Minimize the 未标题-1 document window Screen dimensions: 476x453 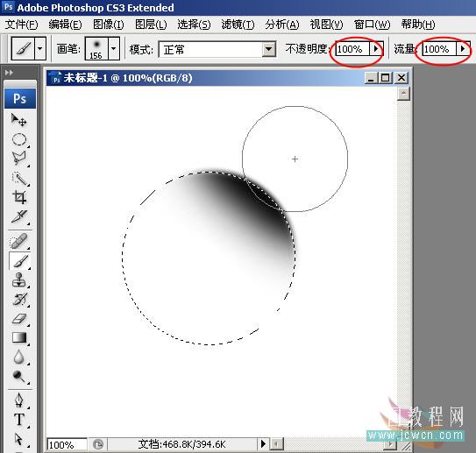[x=371, y=78]
